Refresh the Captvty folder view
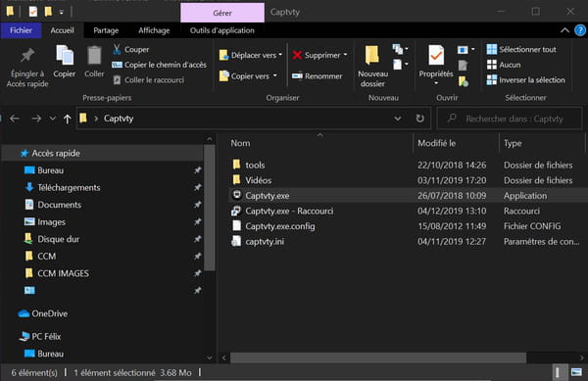The image size is (588, 381). (x=420, y=119)
